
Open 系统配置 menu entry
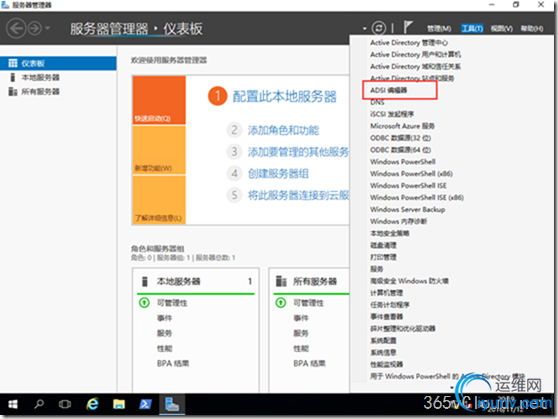(x=383, y=340)
